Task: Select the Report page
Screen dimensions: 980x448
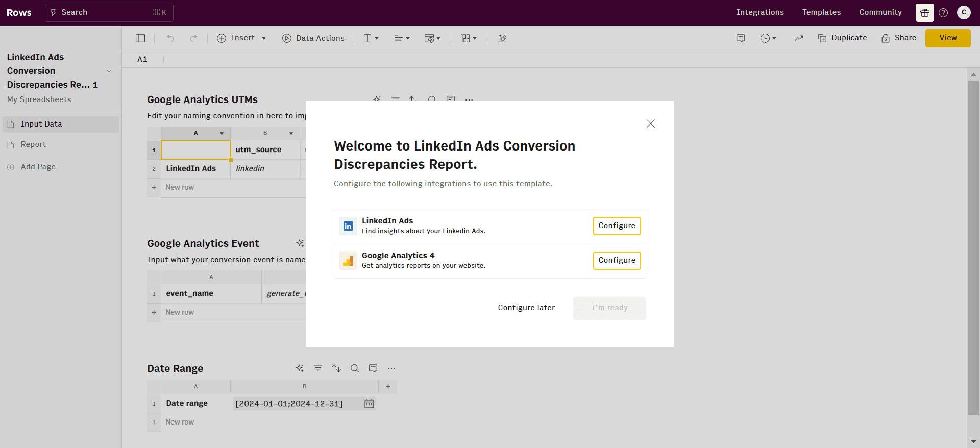Action: coord(61,144)
